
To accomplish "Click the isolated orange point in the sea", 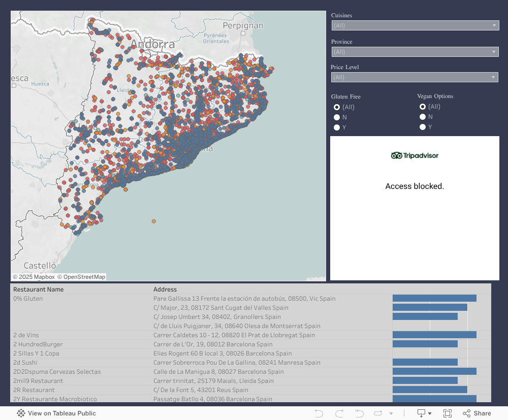I will (x=153, y=221).
